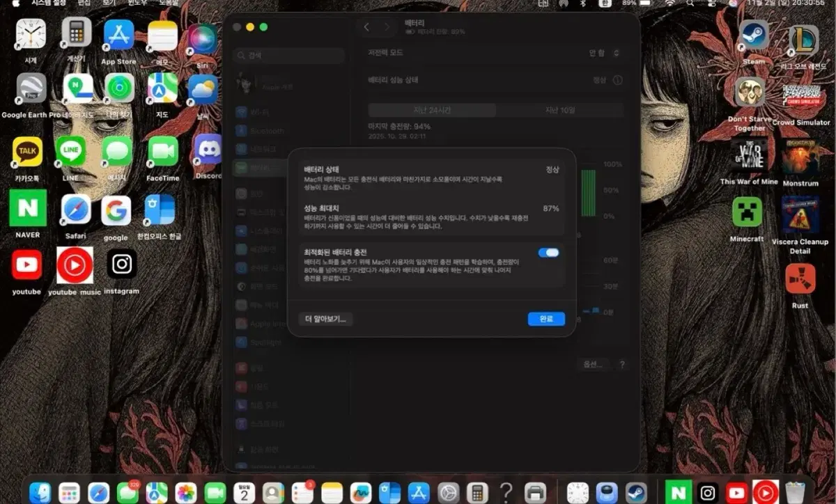Open Freeform from the Dock
Image resolution: width=836 pixels, height=504 pixels.
click(x=361, y=492)
